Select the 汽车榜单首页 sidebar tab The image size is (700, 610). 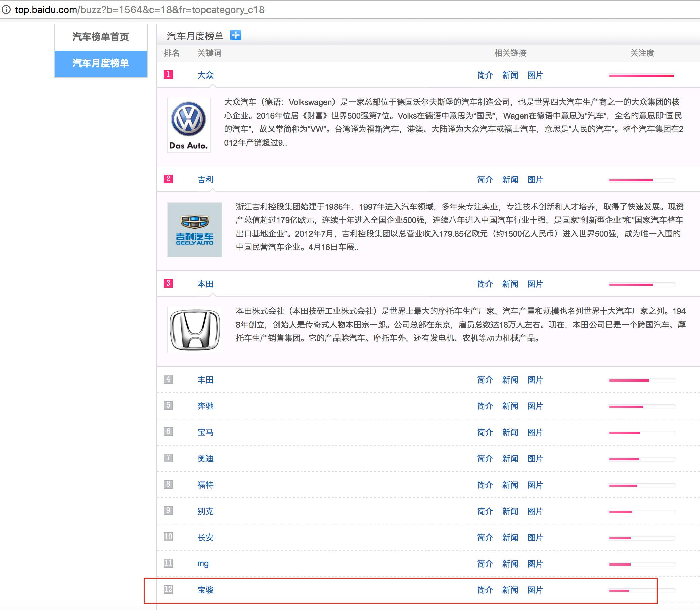click(x=101, y=37)
